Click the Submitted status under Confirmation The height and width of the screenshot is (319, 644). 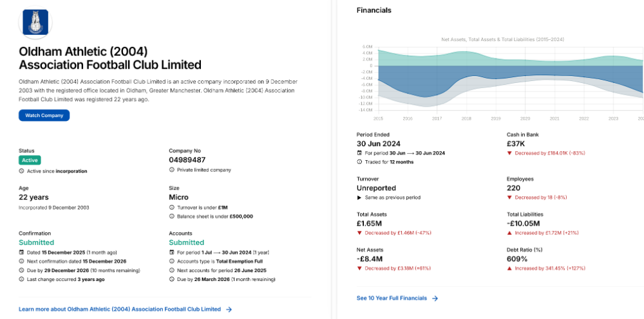(37, 242)
